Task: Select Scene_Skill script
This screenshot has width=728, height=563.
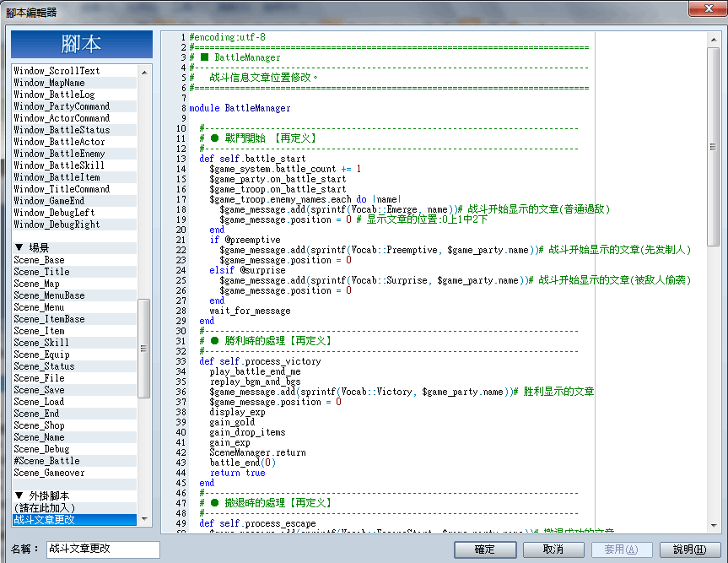Action: coord(74,343)
